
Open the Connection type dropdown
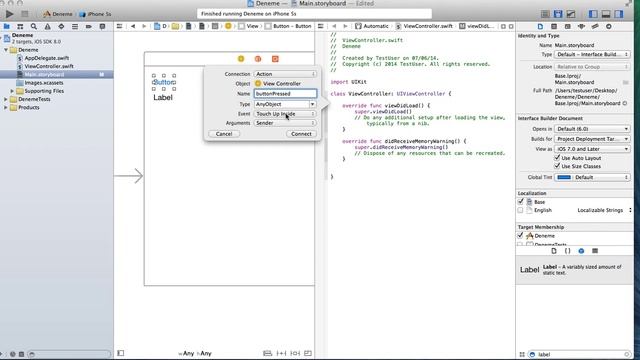point(285,74)
